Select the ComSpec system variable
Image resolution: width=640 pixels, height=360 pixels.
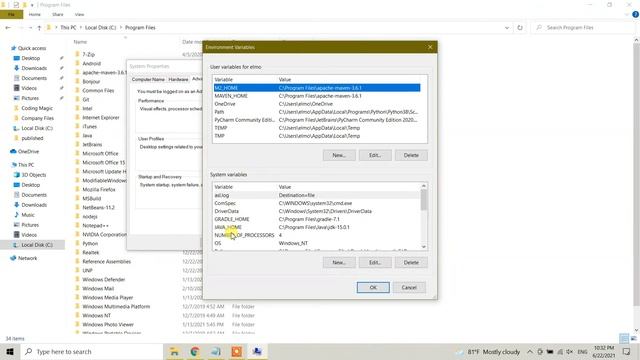tap(317, 203)
